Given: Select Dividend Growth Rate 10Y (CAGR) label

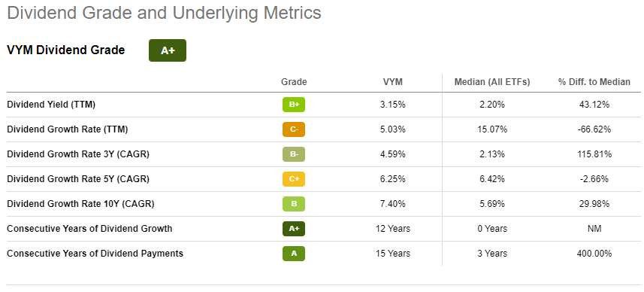Looking at the screenshot, I should [80, 204].
